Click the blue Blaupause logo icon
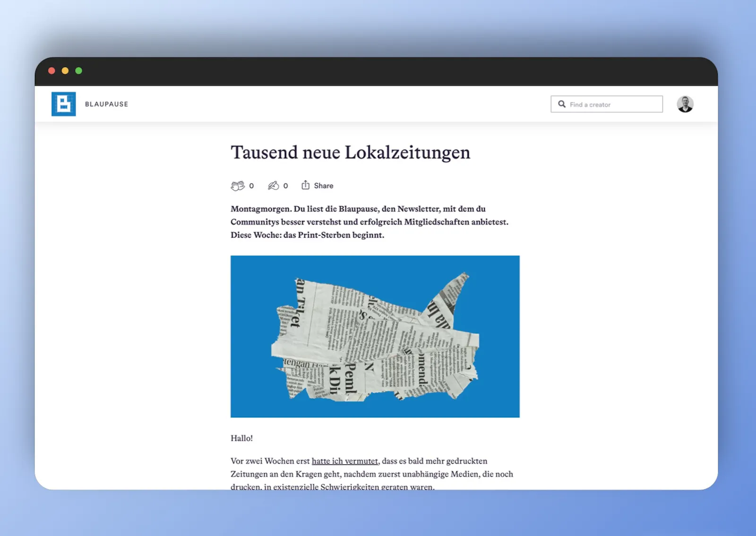Screen dimensions: 756x536 click(x=63, y=104)
